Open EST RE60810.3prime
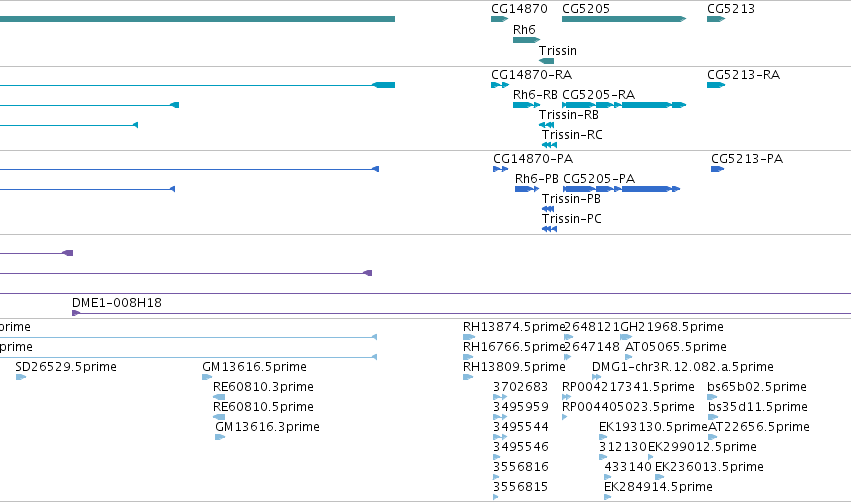 263,387
